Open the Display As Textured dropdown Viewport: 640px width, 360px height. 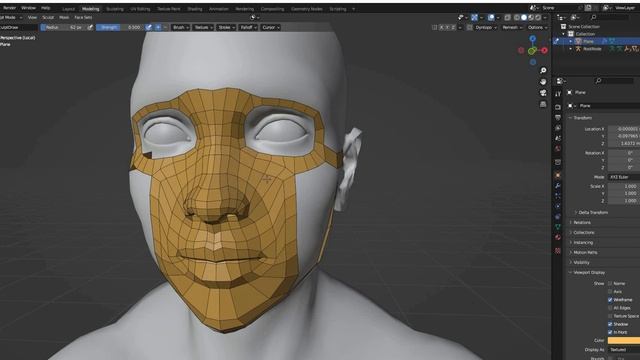pos(624,350)
